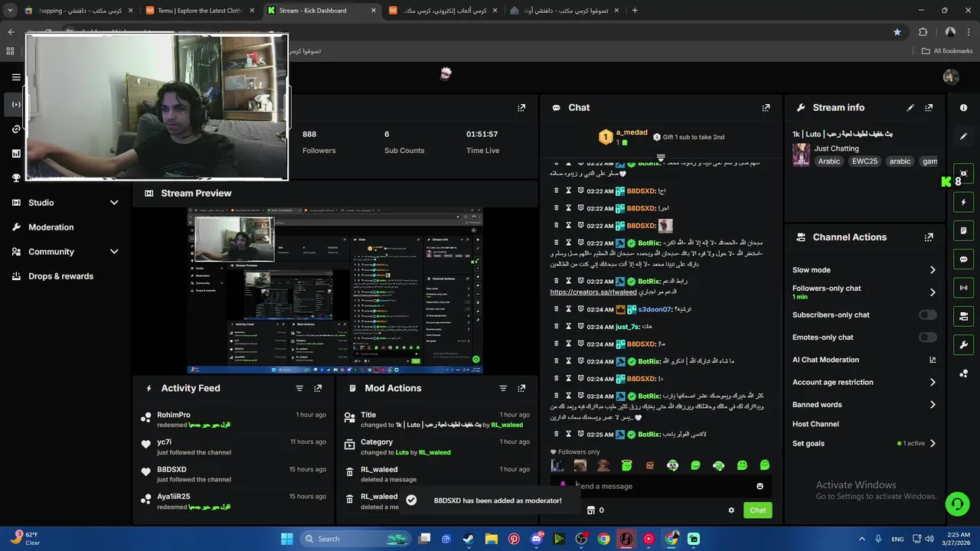Screen dimensions: 980x551
Task: Click B8DSXD username in Activity Feed
Action: tap(171, 470)
